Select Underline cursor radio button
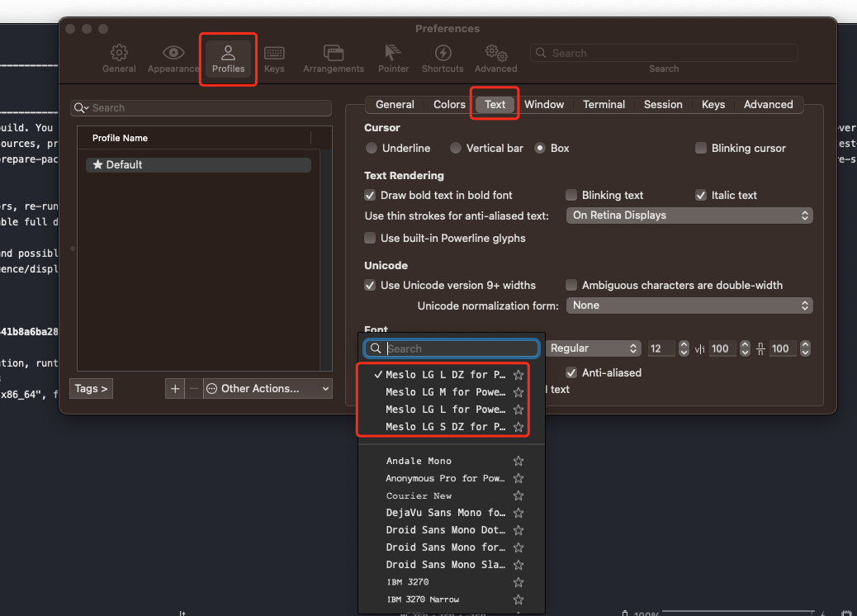This screenshot has height=616, width=857. (372, 149)
